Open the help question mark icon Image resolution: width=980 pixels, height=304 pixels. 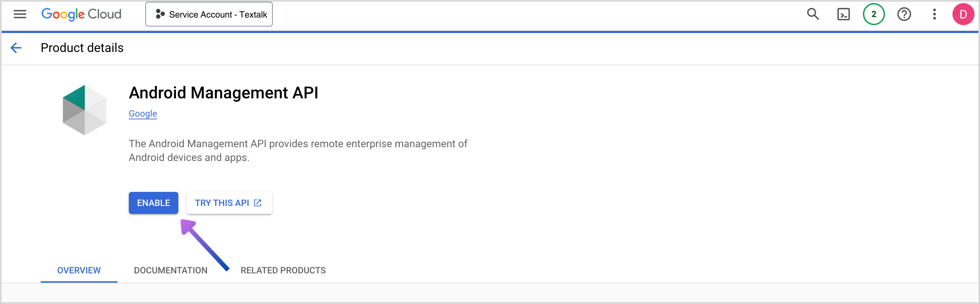[x=904, y=14]
